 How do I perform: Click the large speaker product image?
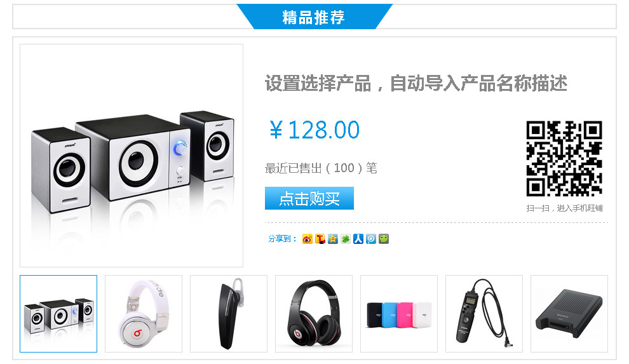132,156
